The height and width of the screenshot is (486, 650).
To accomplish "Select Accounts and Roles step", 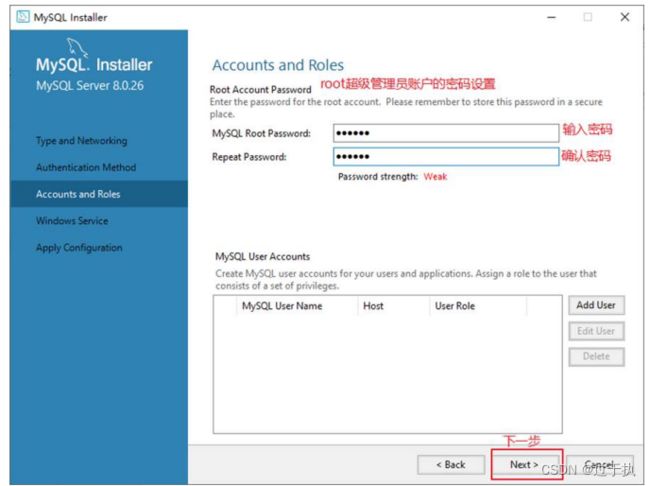I will [x=99, y=194].
